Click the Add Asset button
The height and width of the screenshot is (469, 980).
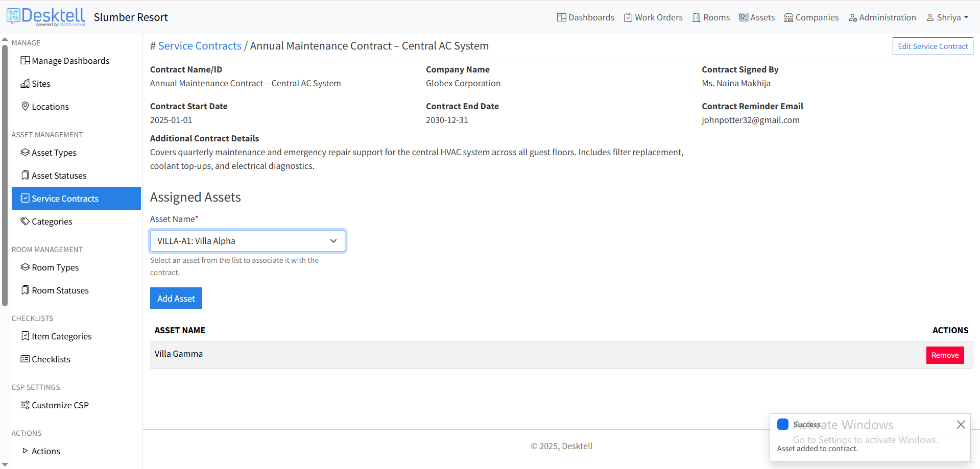tap(176, 298)
